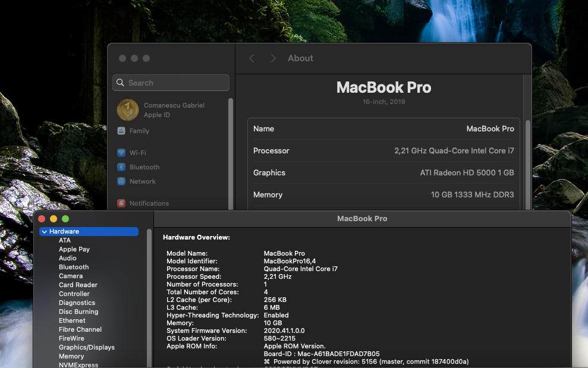Select Bluetooth in System Information hardware list
The image size is (588, 368).
74,267
